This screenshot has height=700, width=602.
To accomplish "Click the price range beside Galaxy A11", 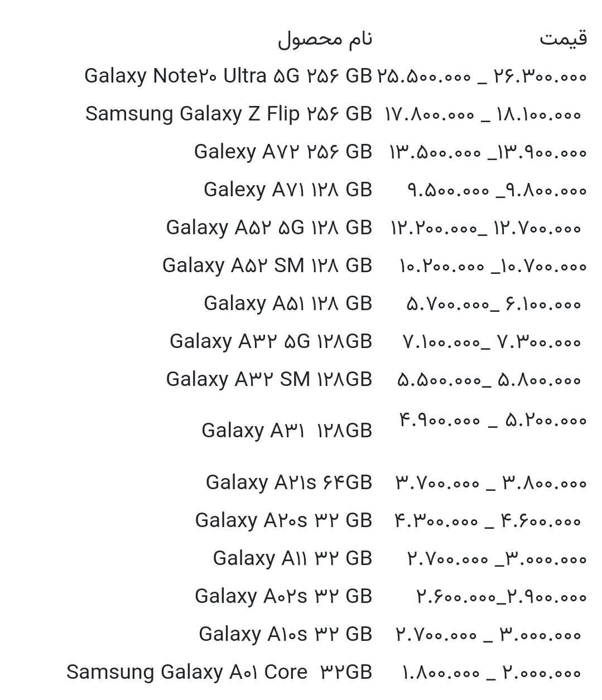I will tap(497, 559).
